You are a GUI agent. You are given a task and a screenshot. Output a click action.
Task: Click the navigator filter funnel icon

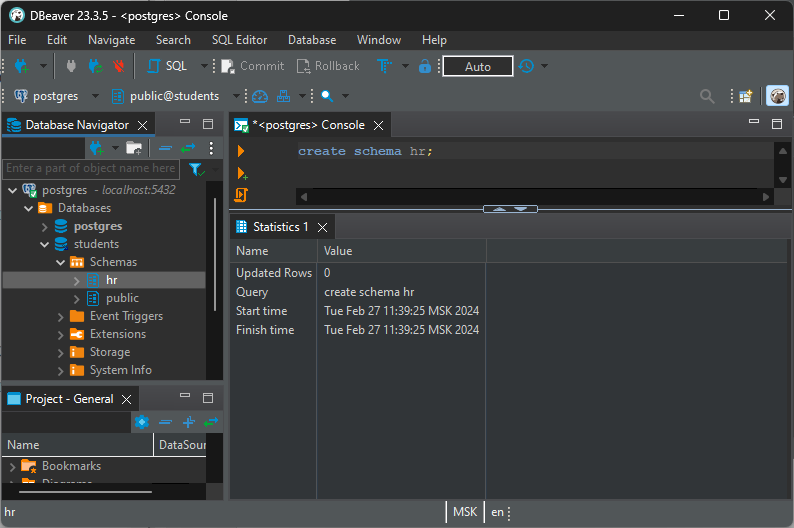click(196, 169)
